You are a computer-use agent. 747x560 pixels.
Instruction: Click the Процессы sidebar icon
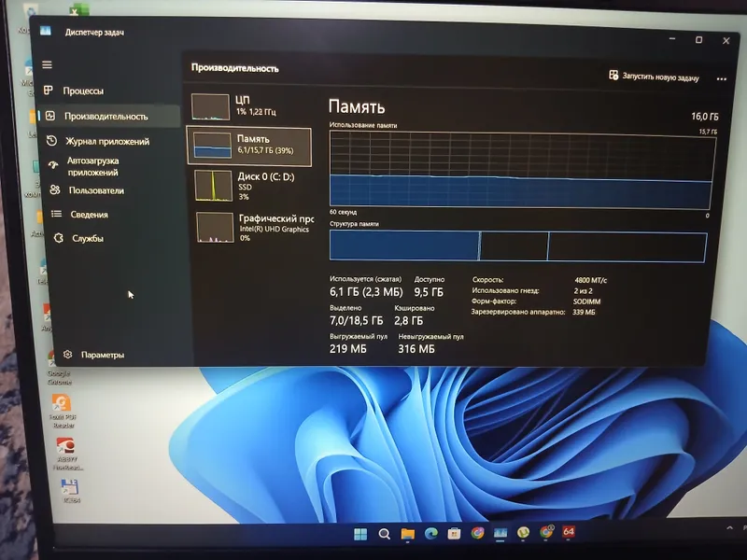pos(49,90)
